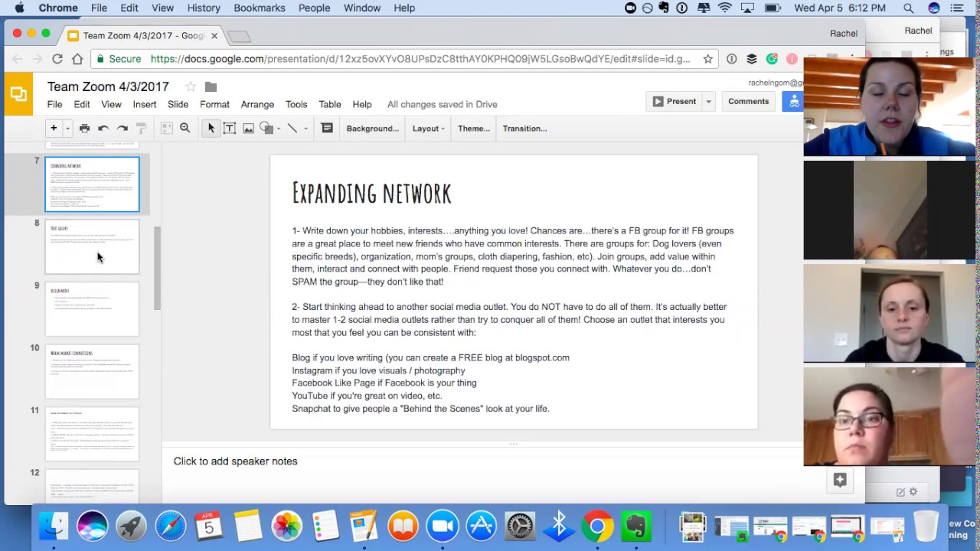Viewport: 980px width, 551px height.
Task: Click the filmstrip vertical scrollbar
Action: point(157,268)
